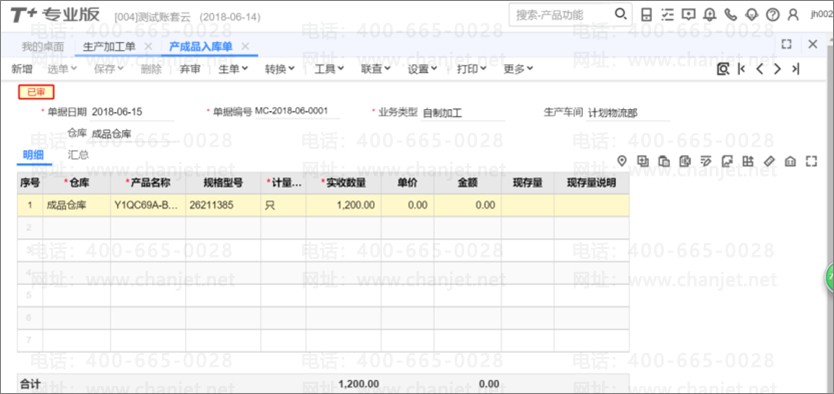834x394 pixels.
Task: Expand the 更多 menu
Action: click(x=518, y=69)
